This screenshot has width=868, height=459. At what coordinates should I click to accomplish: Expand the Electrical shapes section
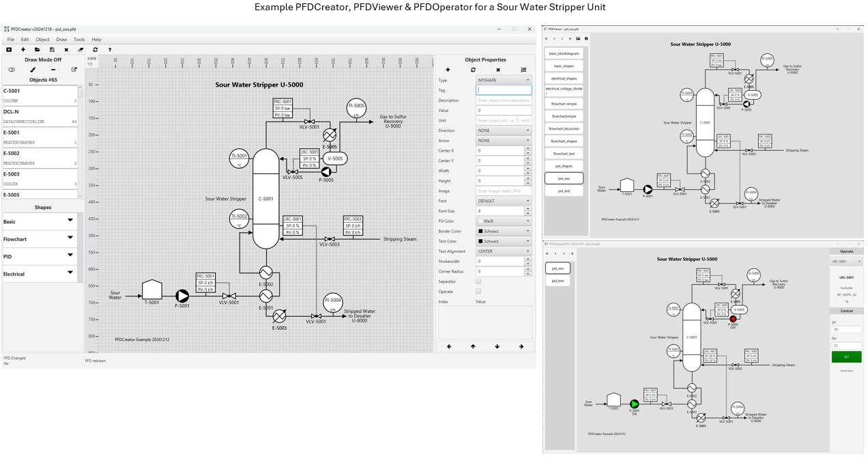[39, 273]
